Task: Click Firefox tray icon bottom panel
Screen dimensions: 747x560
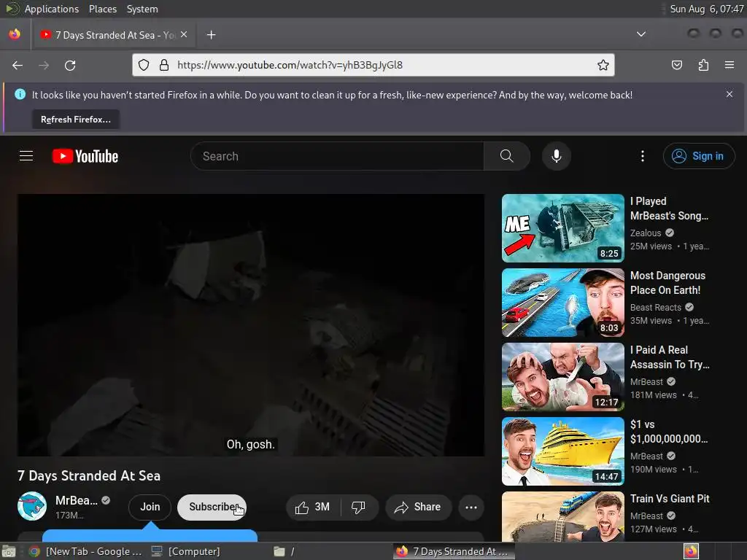Action: tap(691, 551)
